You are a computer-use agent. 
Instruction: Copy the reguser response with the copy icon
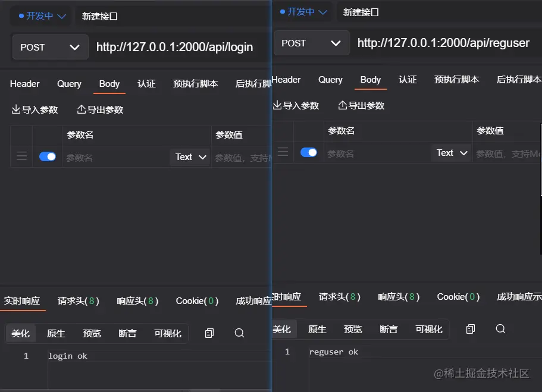[x=471, y=329]
